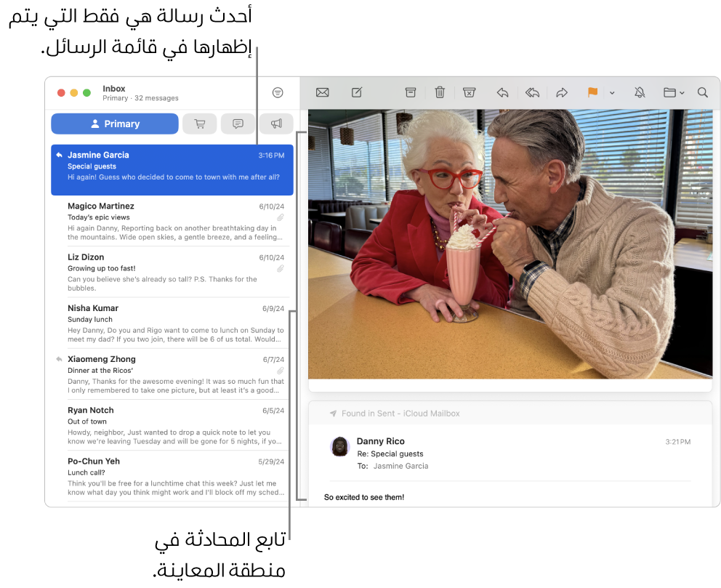Open search with magnifying glass
This screenshot has height=588, width=721.
pos(702,92)
